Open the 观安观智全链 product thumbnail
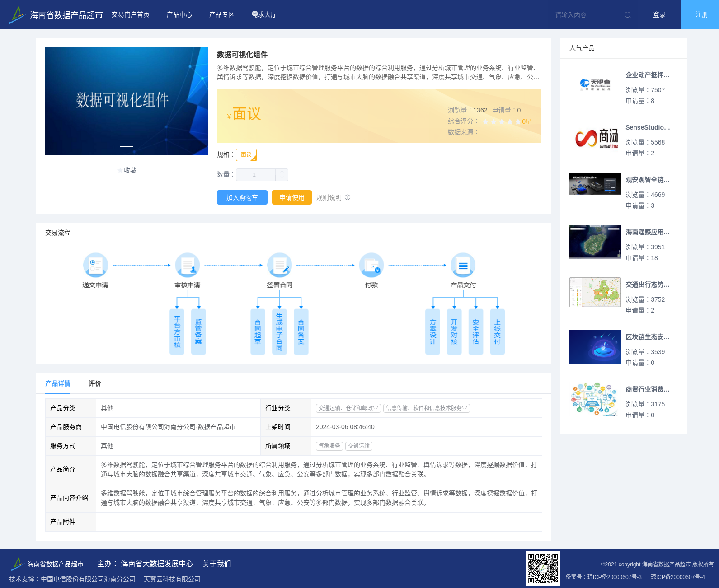Viewport: 719px width, 588px height. pyautogui.click(x=595, y=183)
